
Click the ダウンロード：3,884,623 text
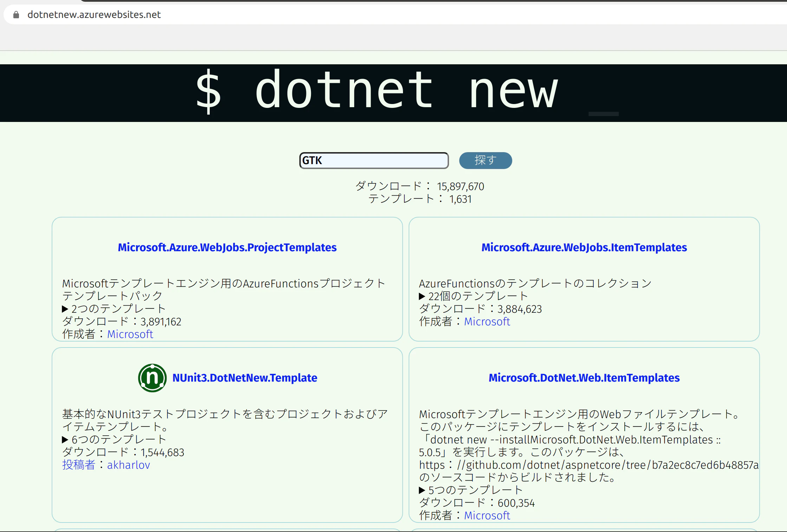480,309
